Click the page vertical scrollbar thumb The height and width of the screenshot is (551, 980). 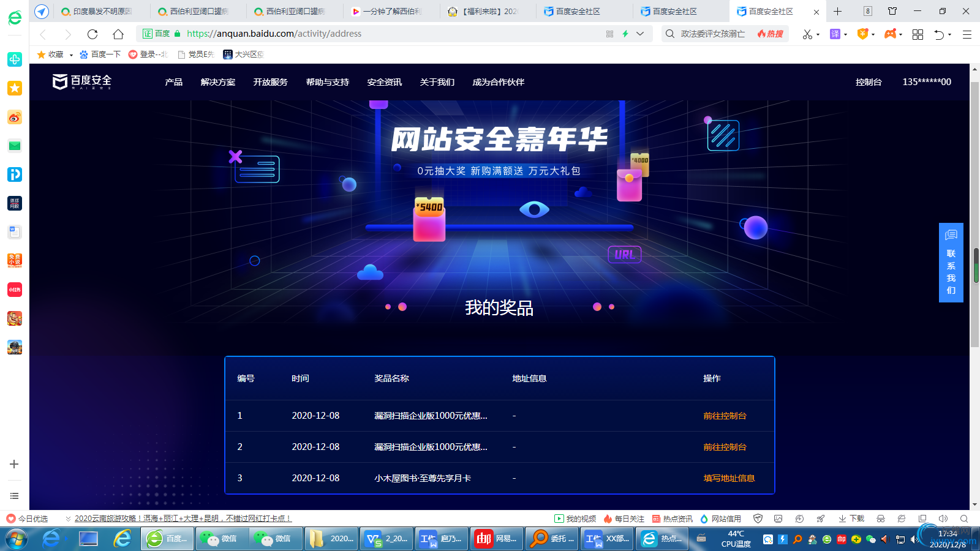(x=975, y=214)
